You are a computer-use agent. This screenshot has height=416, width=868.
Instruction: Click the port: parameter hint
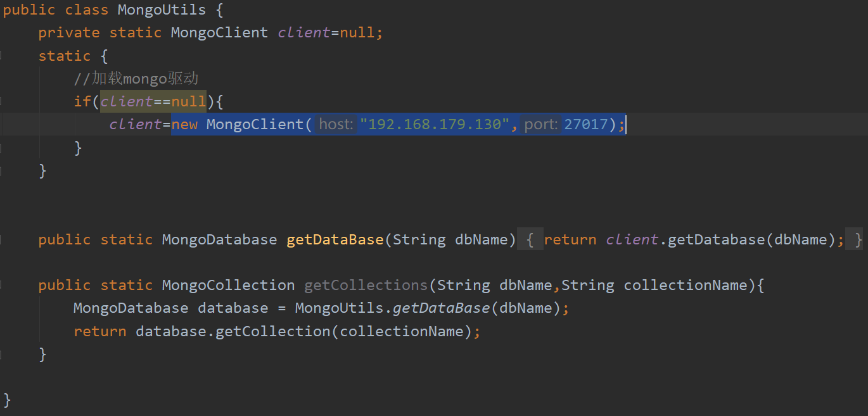click(540, 124)
